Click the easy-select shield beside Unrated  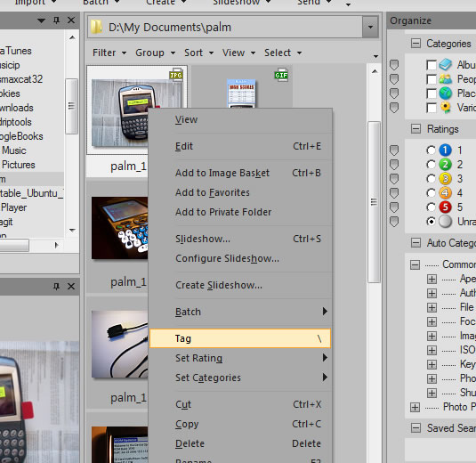coord(394,222)
